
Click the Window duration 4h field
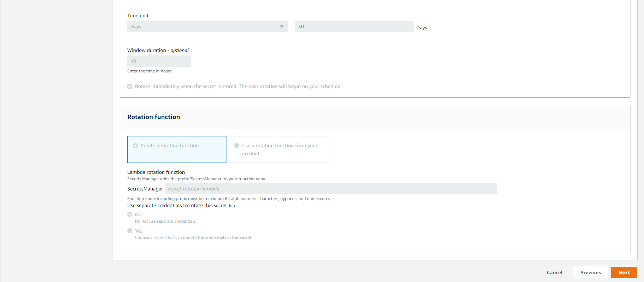coord(159,61)
